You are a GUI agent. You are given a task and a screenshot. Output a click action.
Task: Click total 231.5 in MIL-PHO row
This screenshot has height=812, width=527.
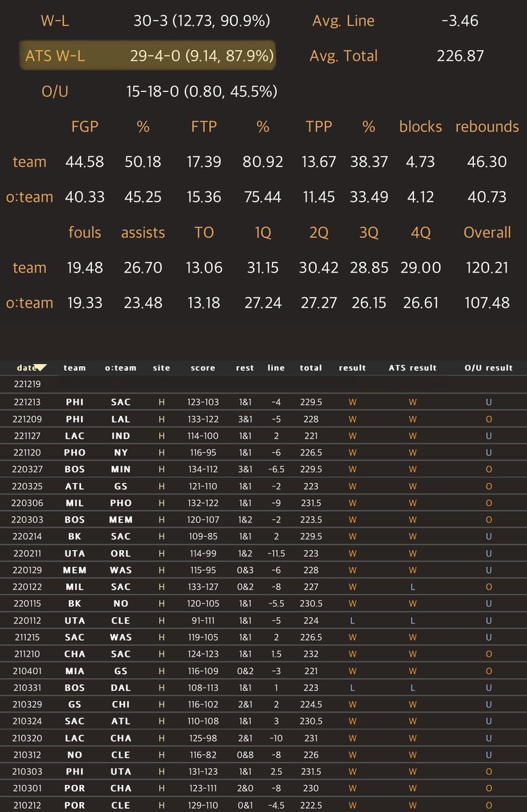click(311, 503)
